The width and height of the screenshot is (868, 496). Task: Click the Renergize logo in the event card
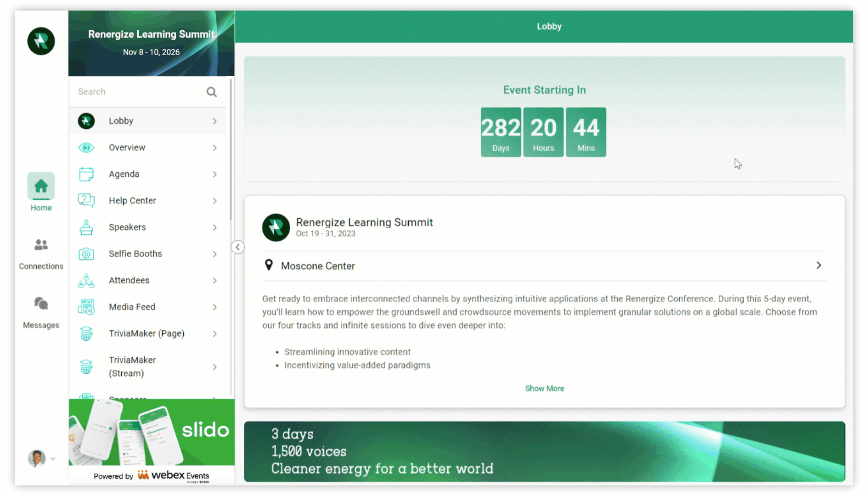click(276, 227)
